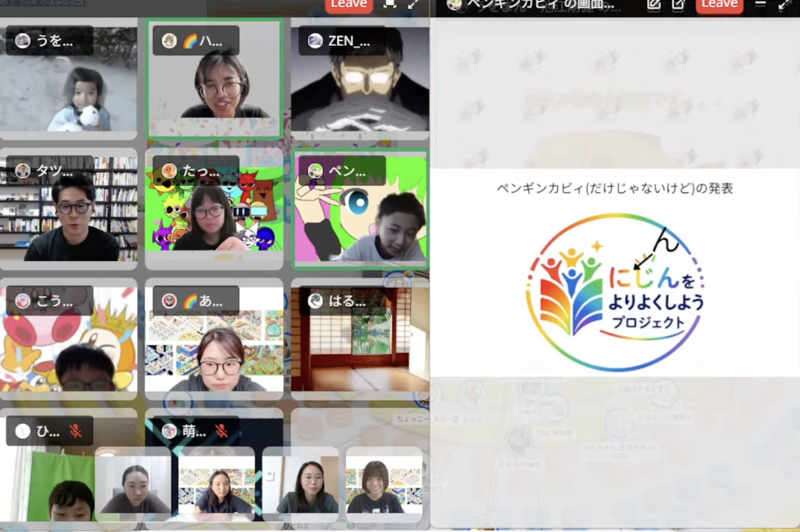800x532 pixels.
Task: Click avatar icon on 萌... name tag
Action: (x=169, y=431)
